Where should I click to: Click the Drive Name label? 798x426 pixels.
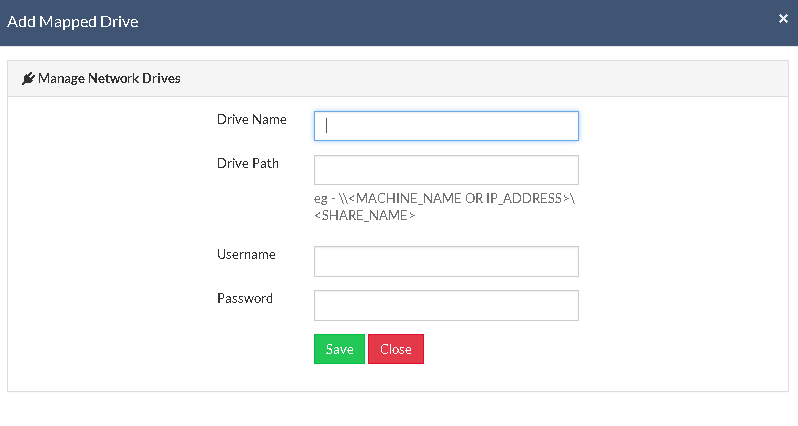(x=252, y=119)
